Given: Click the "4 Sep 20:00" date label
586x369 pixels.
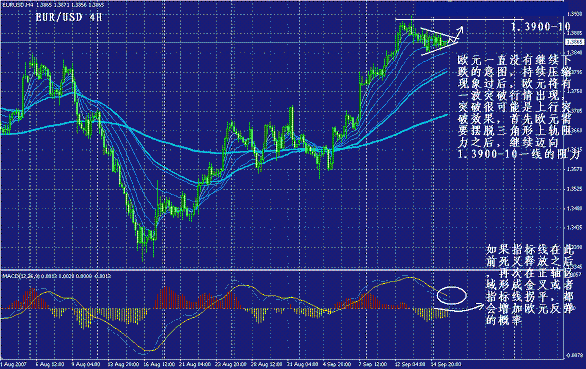Looking at the screenshot, I should click(x=337, y=364).
